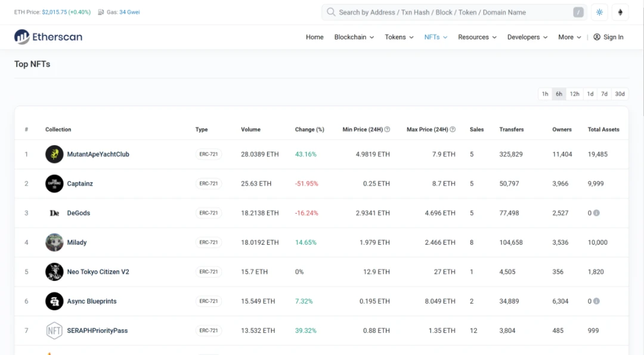Select the 1h time range filter
Image resolution: width=644 pixels, height=355 pixels.
coord(545,94)
